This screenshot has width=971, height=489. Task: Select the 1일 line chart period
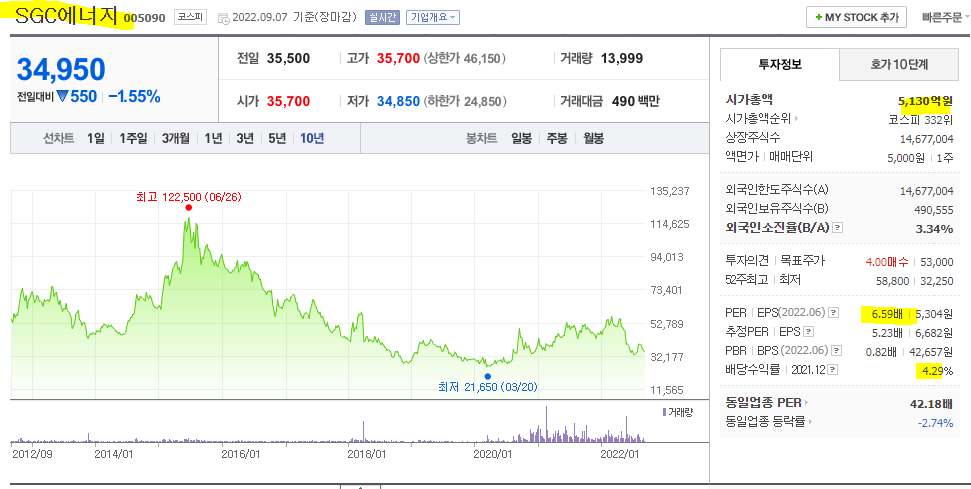pos(95,139)
